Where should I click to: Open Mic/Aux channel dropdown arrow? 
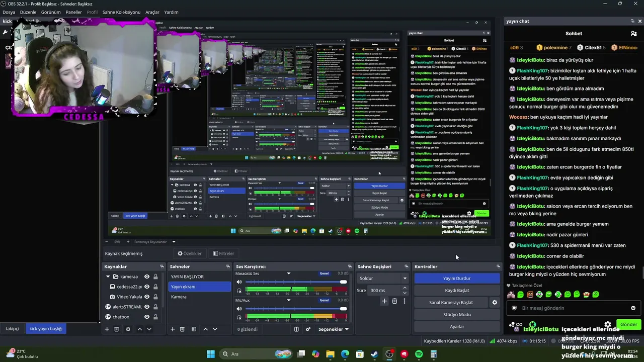(x=288, y=300)
